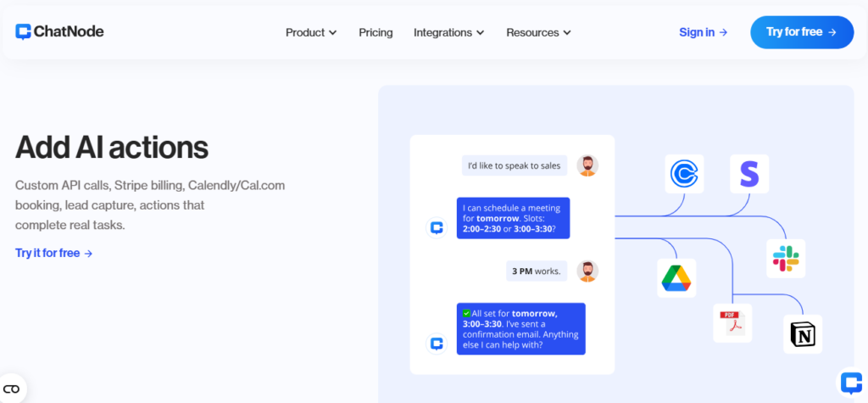Select the Google Drive integration icon
The image size is (868, 403).
pyautogui.click(x=676, y=278)
